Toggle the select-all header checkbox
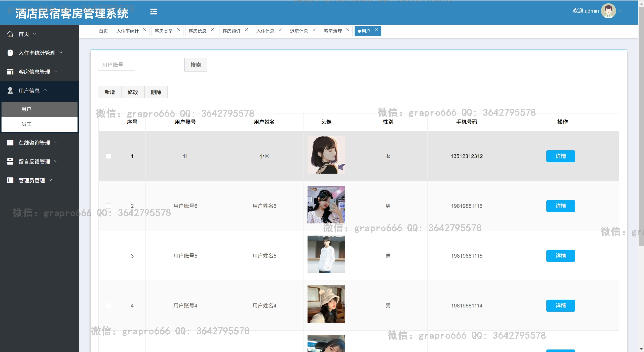The image size is (644, 352). (108, 122)
